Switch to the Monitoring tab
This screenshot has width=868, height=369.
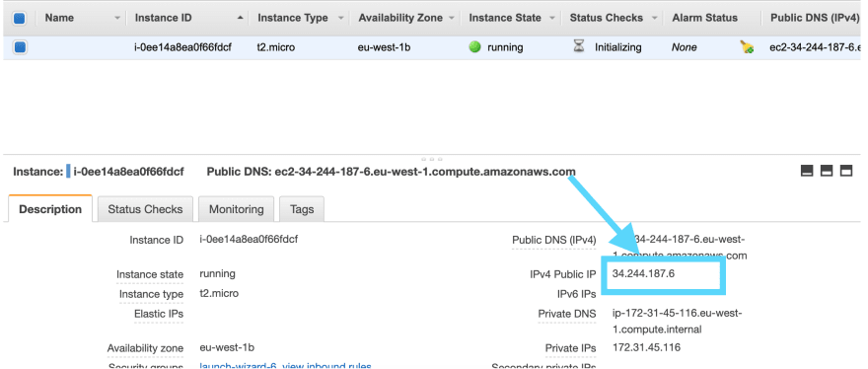pos(237,209)
